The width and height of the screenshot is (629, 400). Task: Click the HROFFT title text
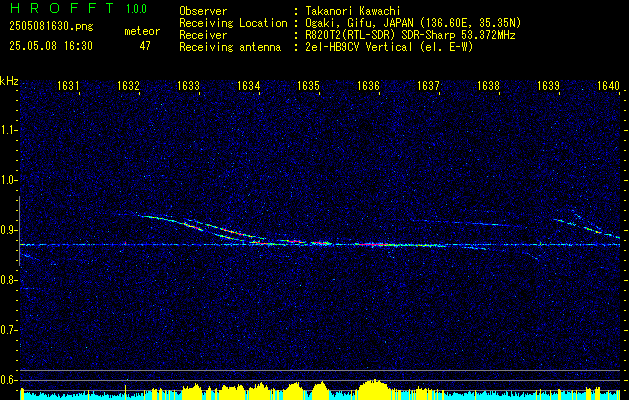[61, 9]
